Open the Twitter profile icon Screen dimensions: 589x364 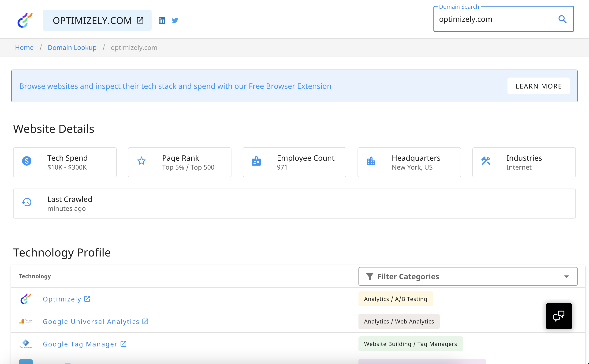coord(175,20)
